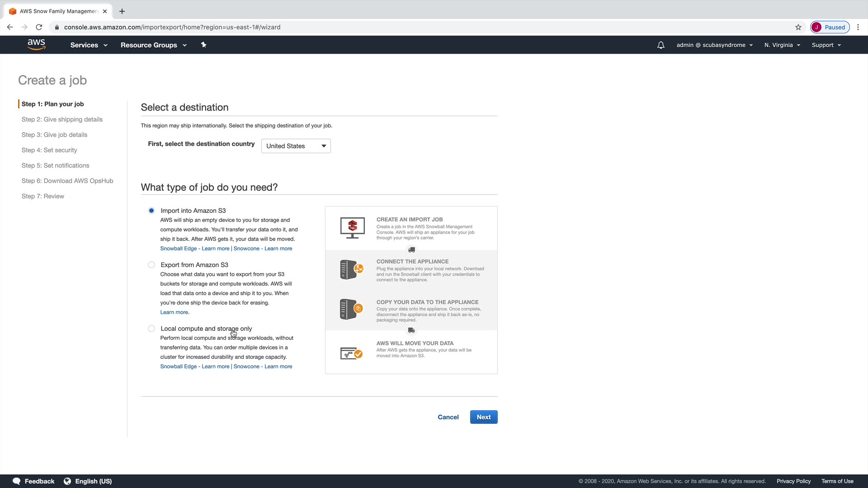Screen dimensions: 868x488
Task: Open Chrome three-dot menu icon
Action: [x=858, y=27]
